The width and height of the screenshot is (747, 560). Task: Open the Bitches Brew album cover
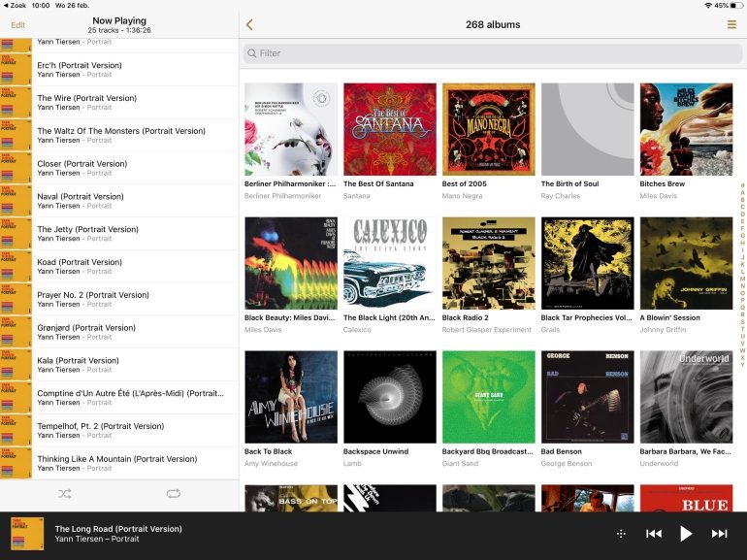point(685,129)
